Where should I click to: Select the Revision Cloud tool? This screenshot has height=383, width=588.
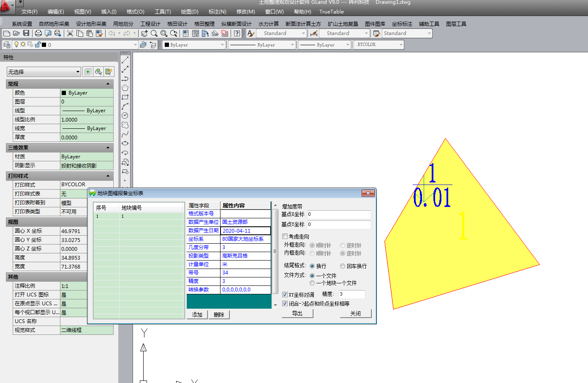(125, 125)
